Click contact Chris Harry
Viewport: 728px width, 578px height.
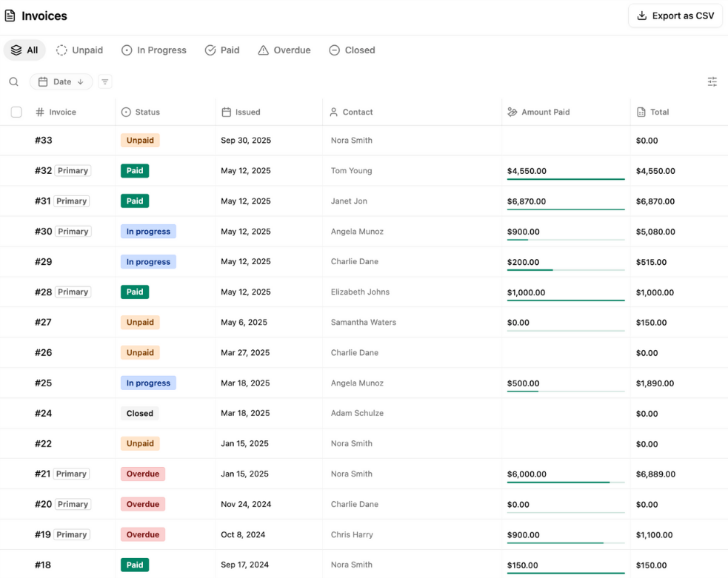pos(352,534)
